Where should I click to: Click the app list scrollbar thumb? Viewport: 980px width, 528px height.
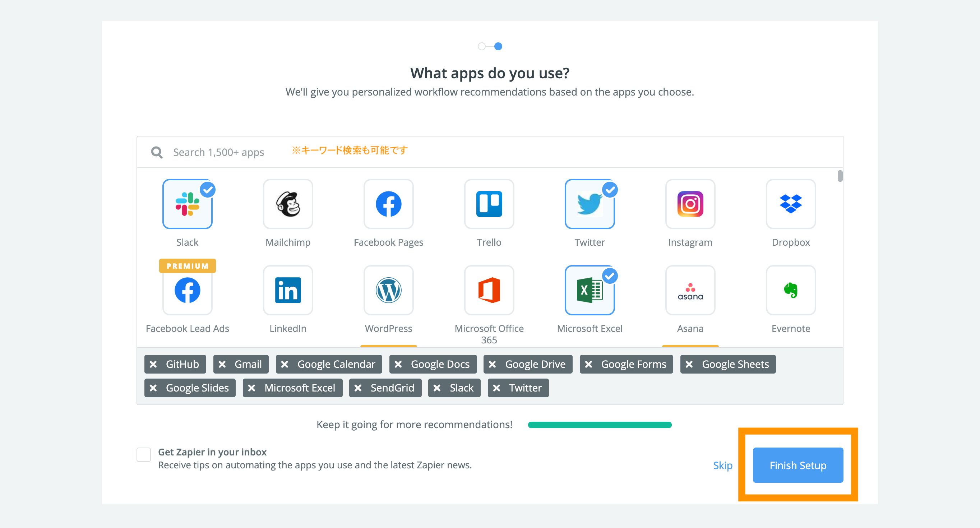(840, 176)
